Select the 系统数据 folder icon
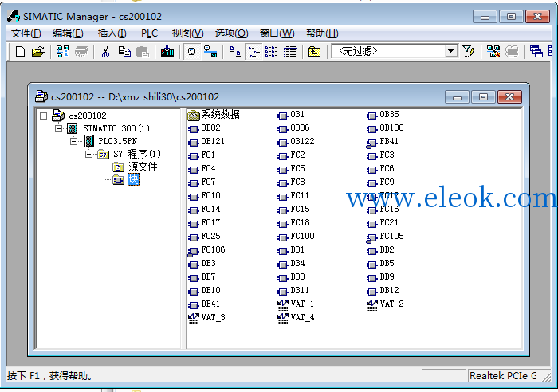Image resolution: width=558 pixels, height=392 pixels. coord(193,115)
